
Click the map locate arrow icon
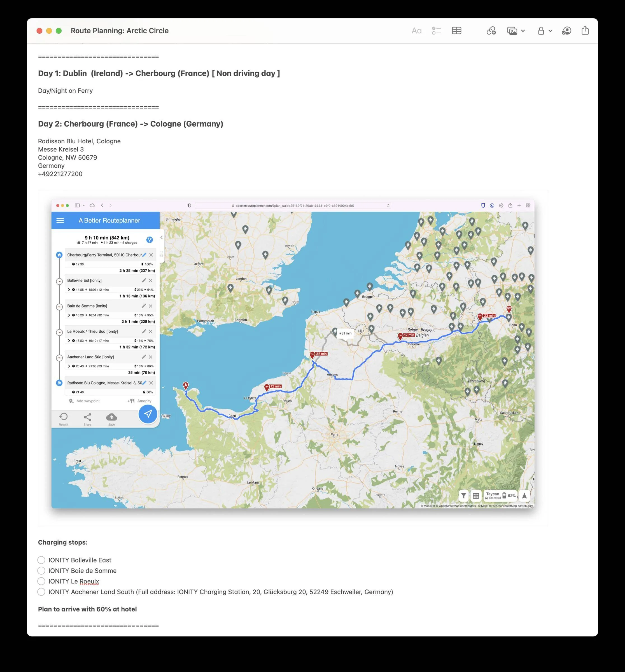(x=524, y=496)
